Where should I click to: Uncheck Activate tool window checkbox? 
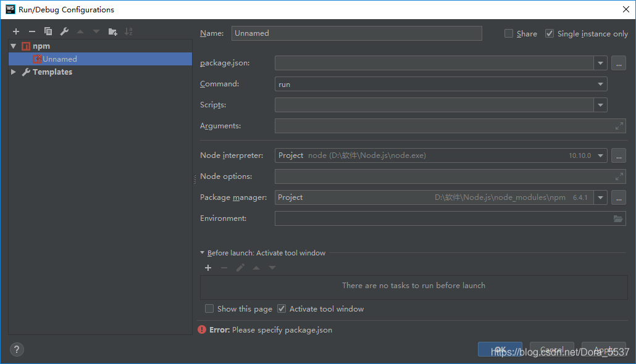pos(282,308)
